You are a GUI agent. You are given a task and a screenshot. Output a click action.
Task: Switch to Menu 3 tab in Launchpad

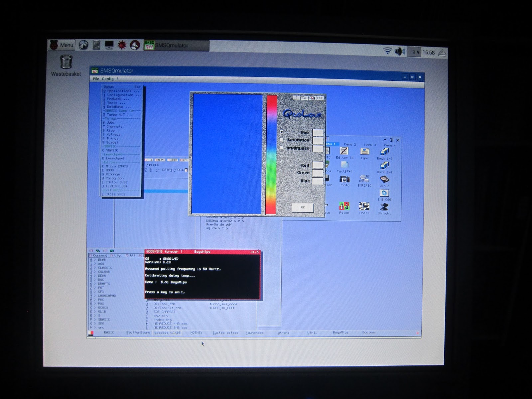pos(370,145)
